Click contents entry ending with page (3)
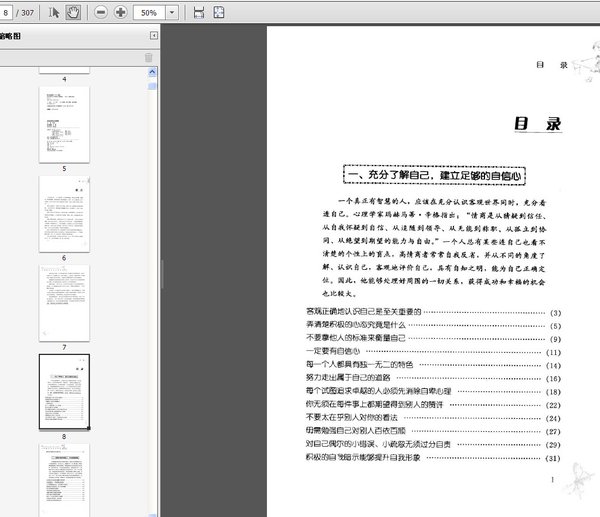Viewport: 600px width, 517px height. click(434, 312)
